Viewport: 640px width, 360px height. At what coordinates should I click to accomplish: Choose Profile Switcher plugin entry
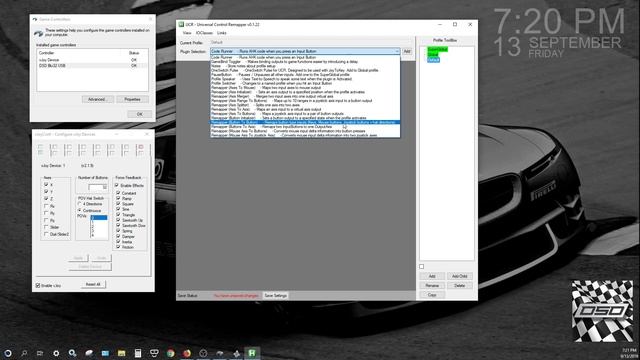[x=305, y=83]
